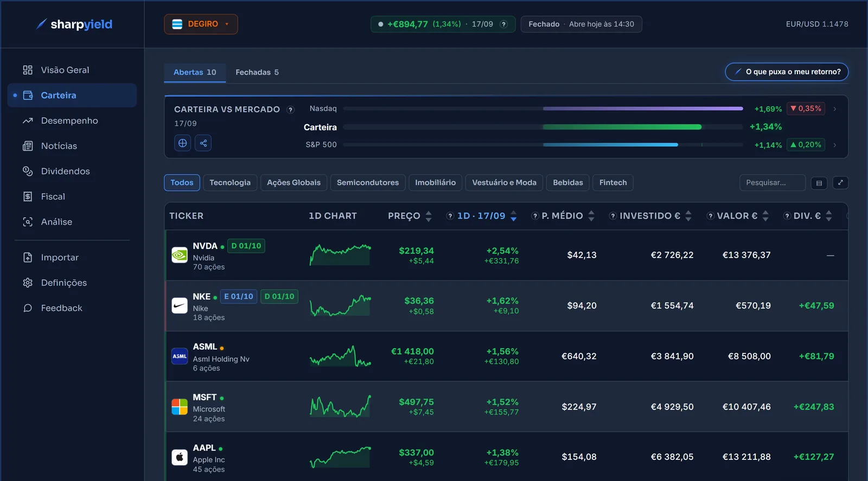868x481 pixels.
Task: Filter positions by Tecnologia
Action: [230, 183]
